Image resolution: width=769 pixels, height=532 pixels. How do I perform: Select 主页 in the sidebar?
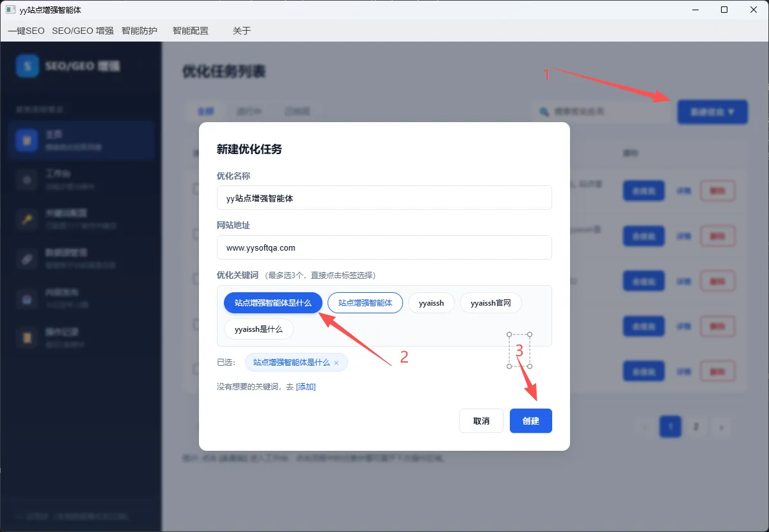[x=81, y=140]
